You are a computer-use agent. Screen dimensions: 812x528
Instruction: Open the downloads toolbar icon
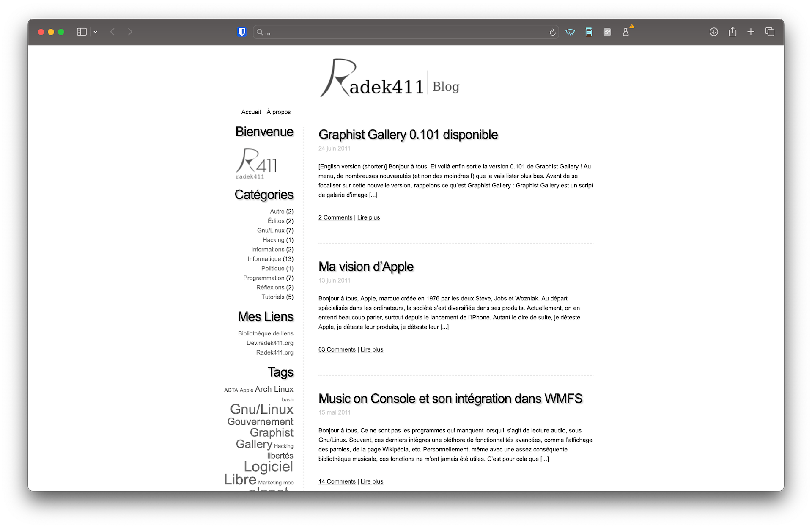click(x=713, y=32)
